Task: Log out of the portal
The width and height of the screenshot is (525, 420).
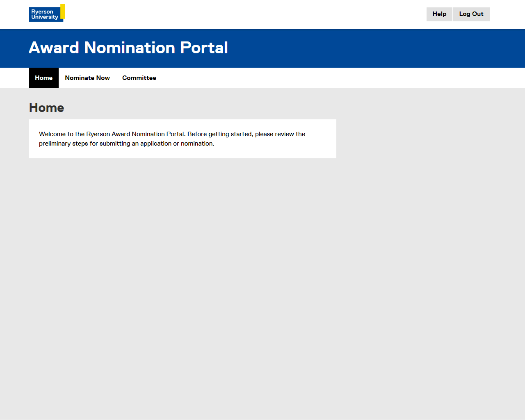Action: tap(471, 14)
